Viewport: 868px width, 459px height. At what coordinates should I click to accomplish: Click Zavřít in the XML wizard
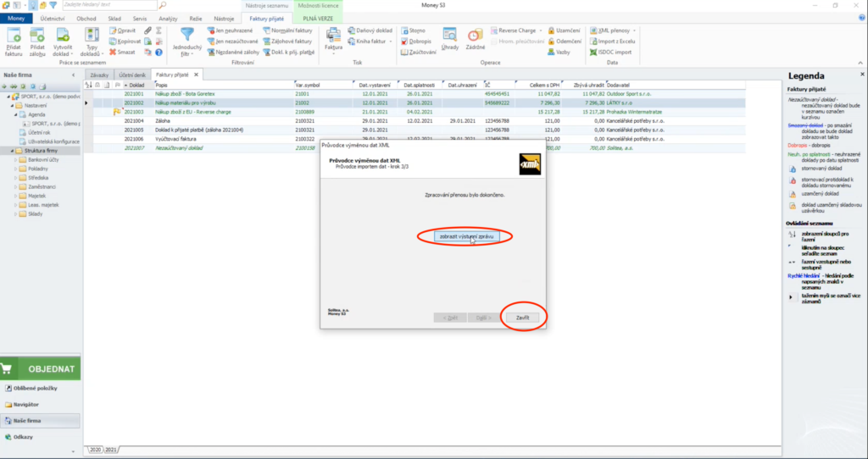tap(522, 318)
